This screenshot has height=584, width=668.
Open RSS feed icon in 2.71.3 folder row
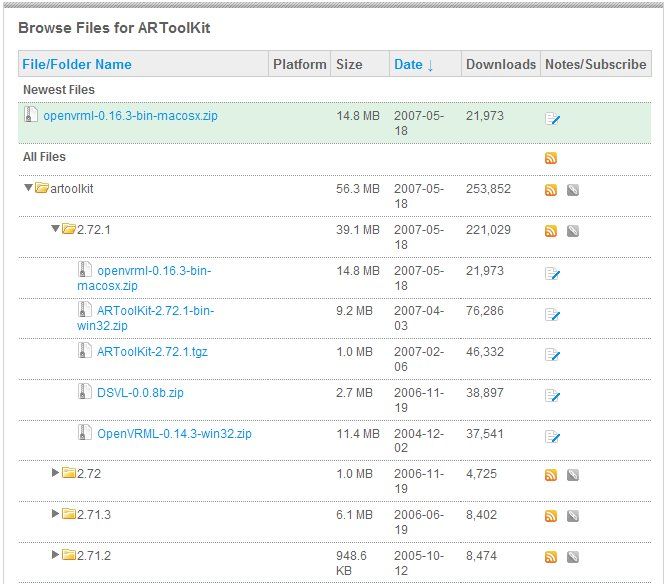click(x=551, y=516)
